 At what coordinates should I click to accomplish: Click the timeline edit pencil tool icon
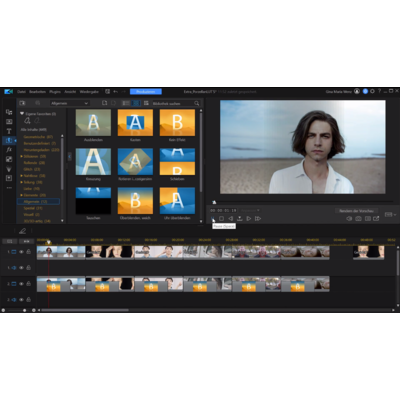22,231
